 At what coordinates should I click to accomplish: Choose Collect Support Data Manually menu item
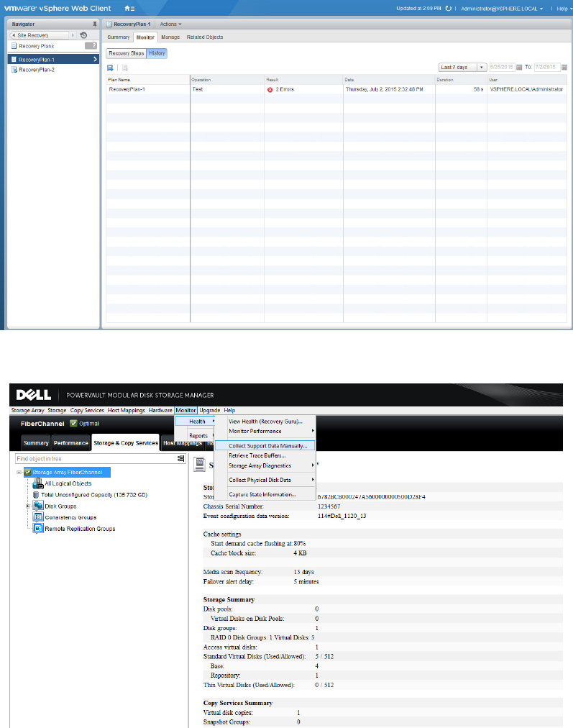(267, 445)
